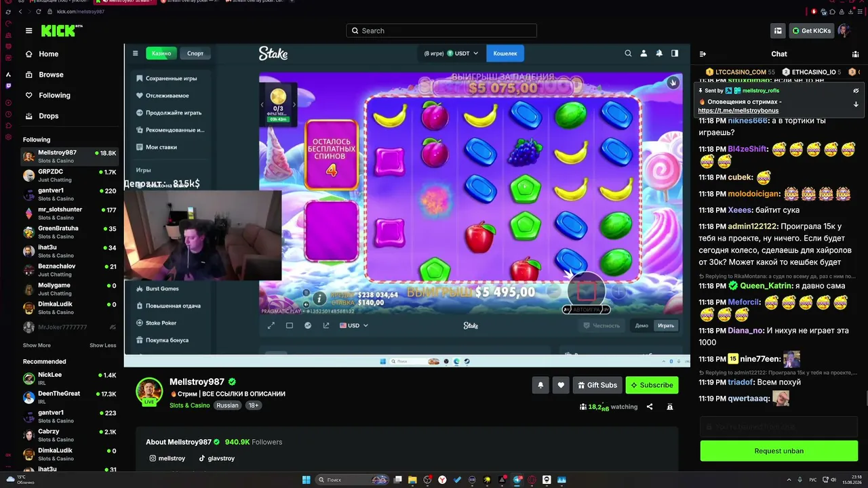Open the GRPZDC channel in Following
The image size is (868, 488).
tap(70, 176)
